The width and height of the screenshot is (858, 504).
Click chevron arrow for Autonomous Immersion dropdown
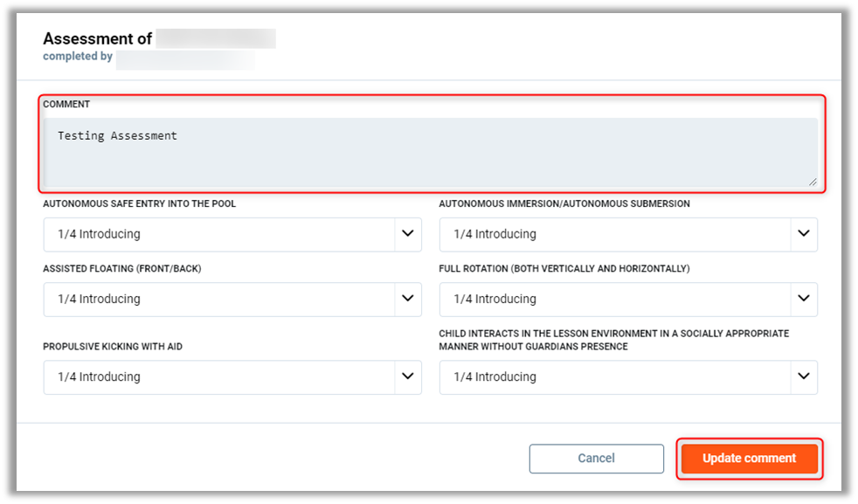point(804,234)
